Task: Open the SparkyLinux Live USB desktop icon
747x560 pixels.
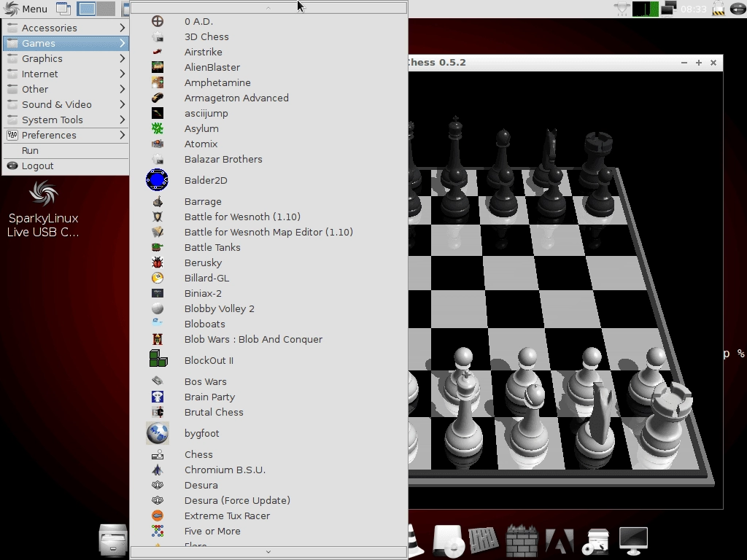Action: (x=43, y=209)
